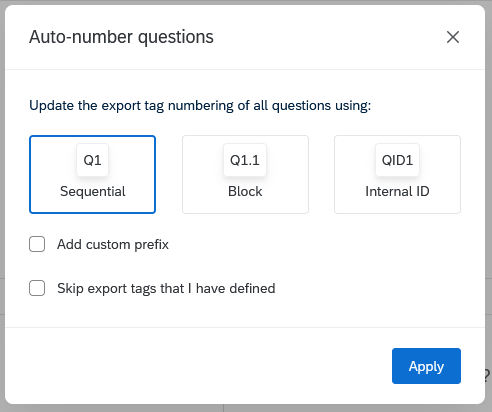Viewport: 492px width, 412px height.
Task: Click the Q1 sample tag badge
Action: click(x=92, y=160)
